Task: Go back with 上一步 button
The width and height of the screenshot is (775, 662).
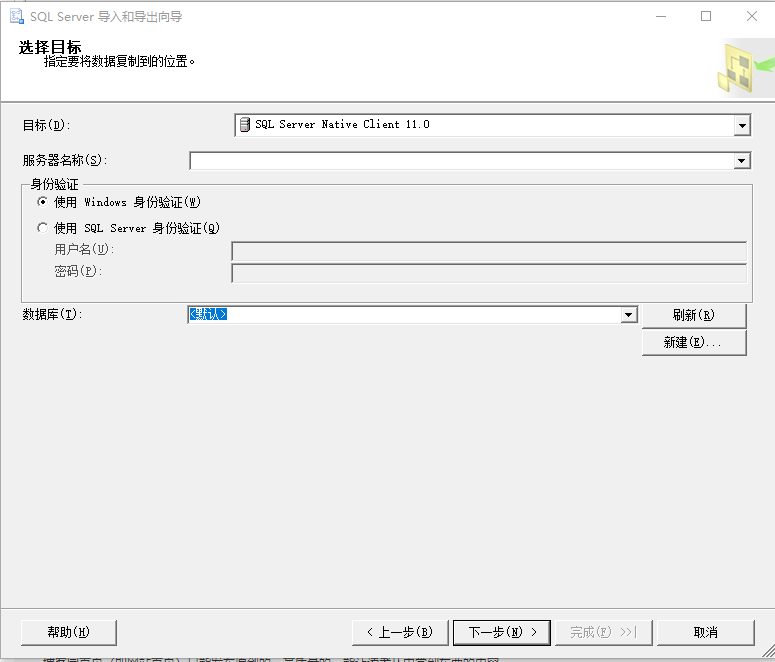Action: (400, 632)
